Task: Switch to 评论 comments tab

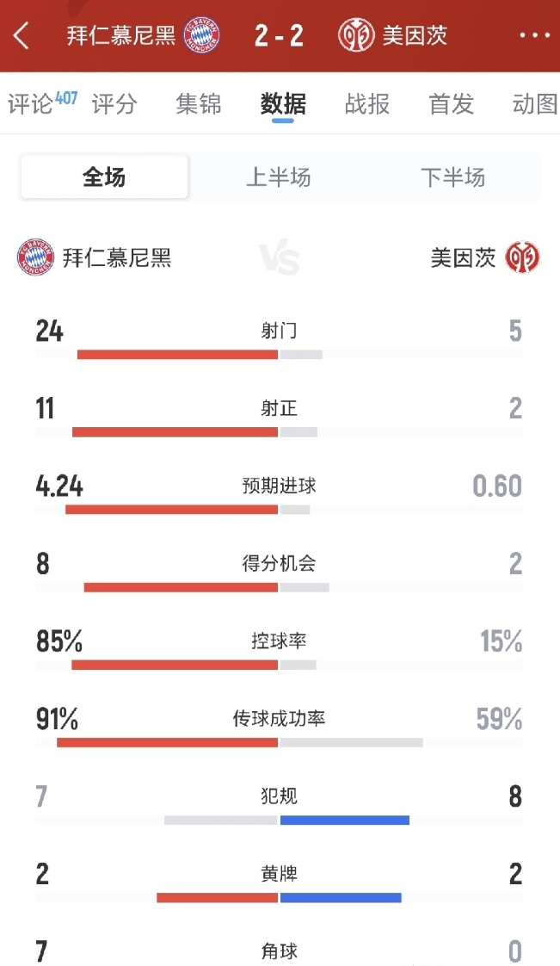Action: pos(33,105)
